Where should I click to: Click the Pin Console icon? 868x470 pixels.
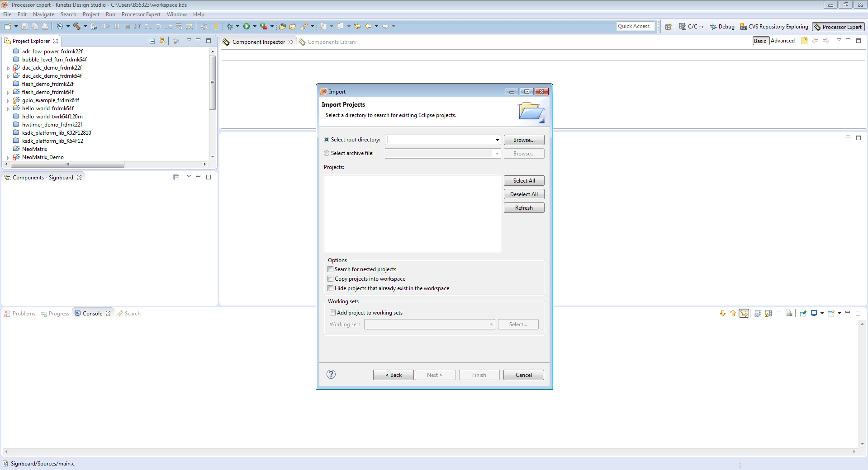(803, 313)
